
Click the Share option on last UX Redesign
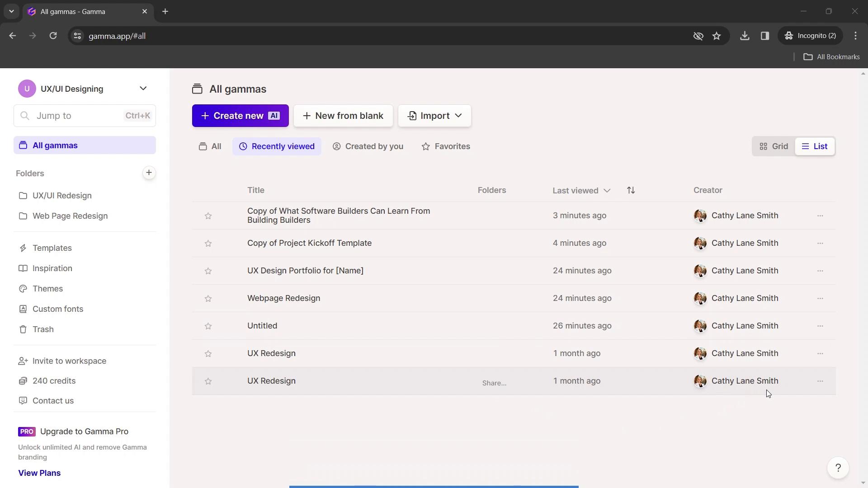click(494, 383)
